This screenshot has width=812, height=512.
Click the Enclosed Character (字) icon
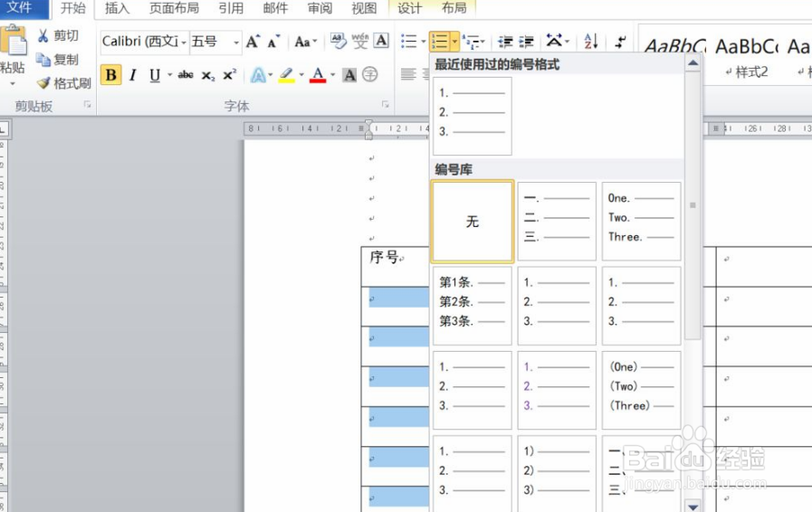(369, 74)
